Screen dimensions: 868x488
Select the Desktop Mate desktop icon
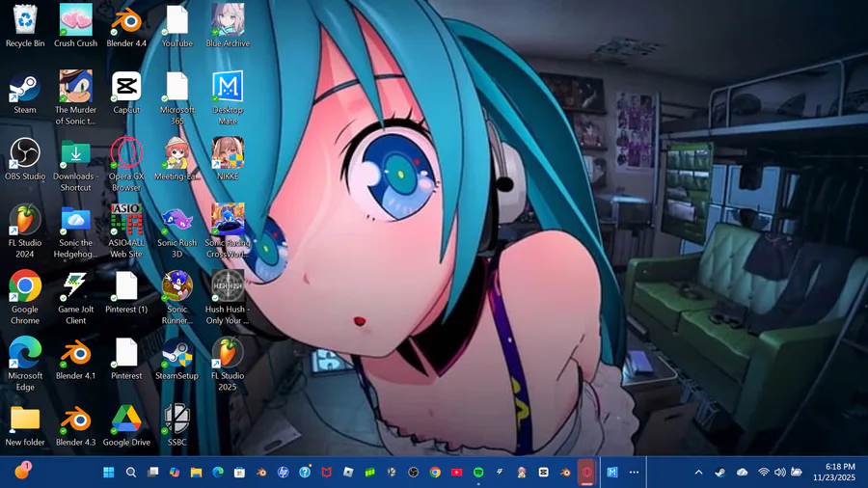coord(228,98)
